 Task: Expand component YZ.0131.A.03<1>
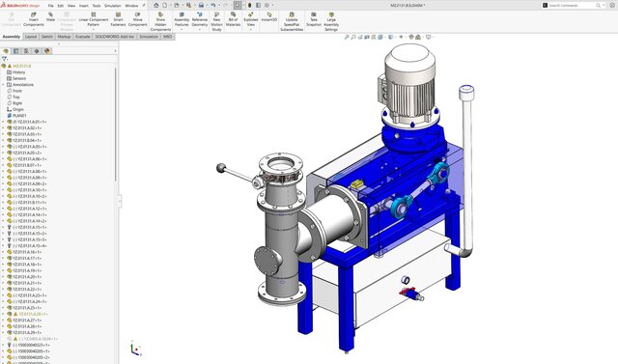pos(3,134)
